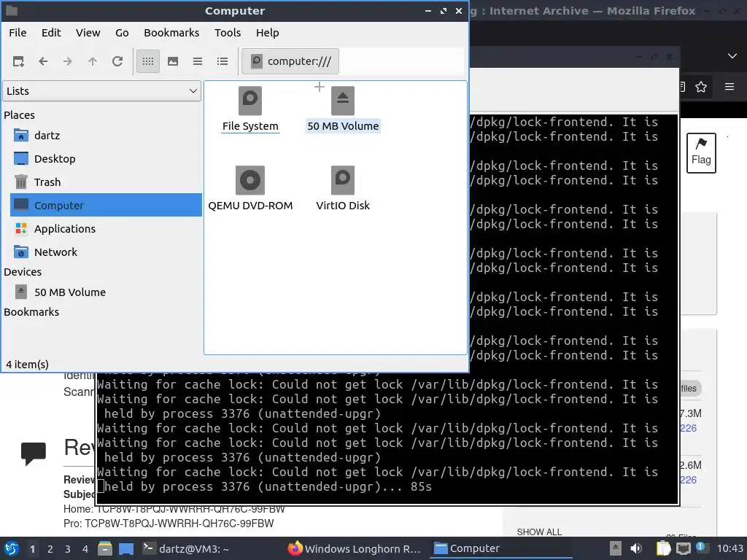Switch to workspace 2
747x560 pixels.
tap(50, 549)
